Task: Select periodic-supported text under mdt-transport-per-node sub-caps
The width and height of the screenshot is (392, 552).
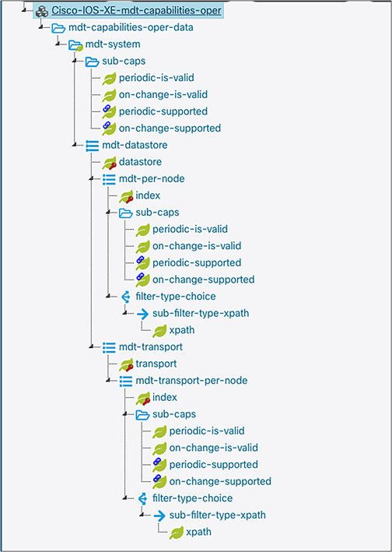Action: coord(214,465)
